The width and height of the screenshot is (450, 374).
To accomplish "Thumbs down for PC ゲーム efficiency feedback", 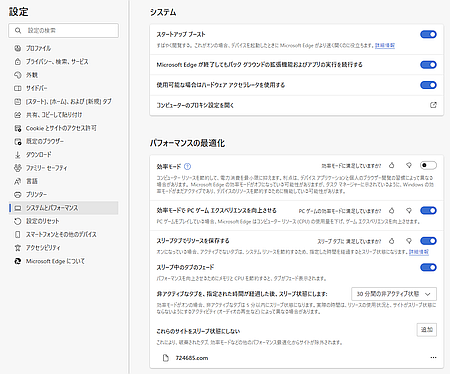I will pyautogui.click(x=409, y=211).
